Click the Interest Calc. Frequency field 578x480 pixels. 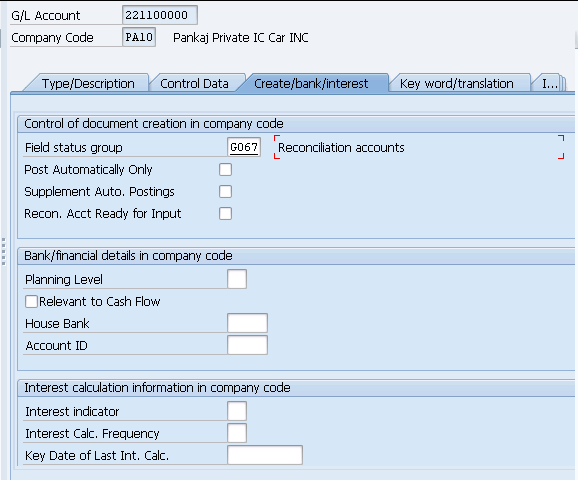237,433
